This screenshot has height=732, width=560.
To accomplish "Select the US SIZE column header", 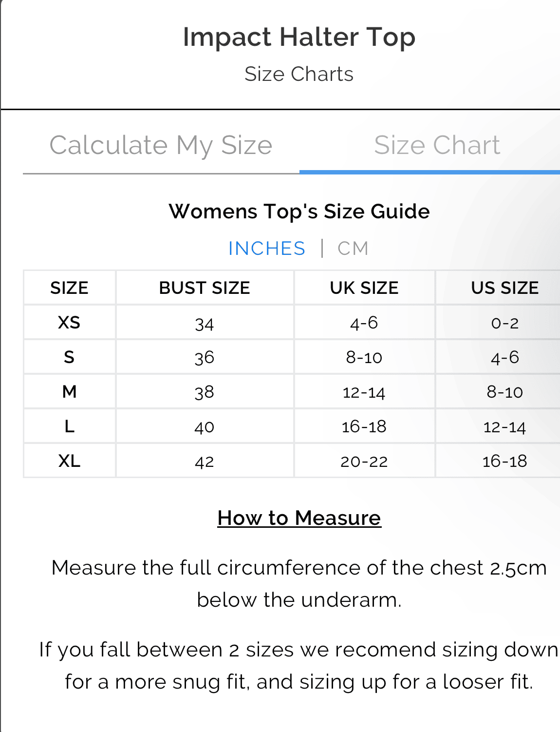I will [x=504, y=288].
